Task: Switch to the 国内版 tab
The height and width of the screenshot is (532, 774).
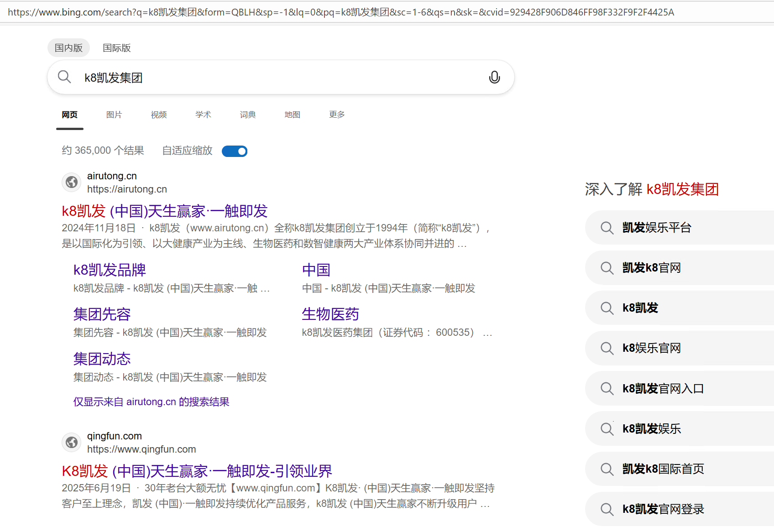Action: [x=68, y=48]
